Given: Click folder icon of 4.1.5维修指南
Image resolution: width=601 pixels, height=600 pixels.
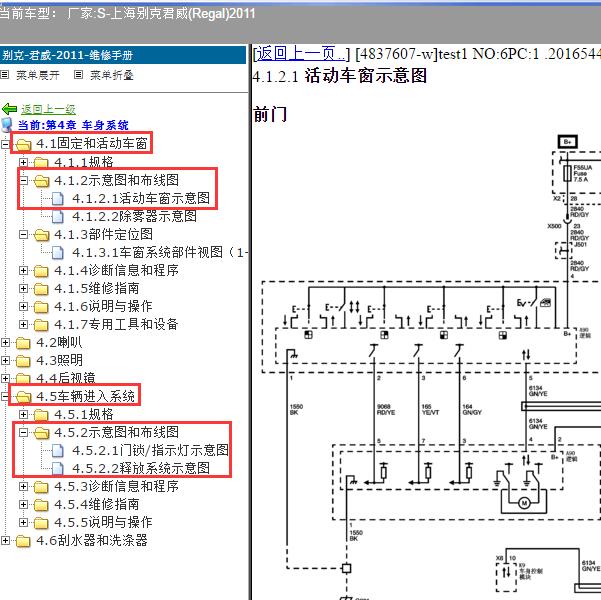Looking at the screenshot, I should (x=41, y=289).
